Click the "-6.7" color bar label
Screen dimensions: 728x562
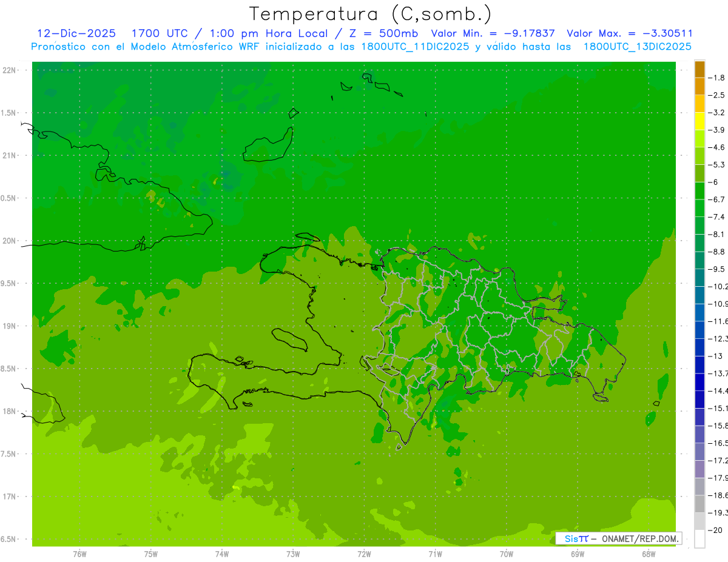coord(716,199)
